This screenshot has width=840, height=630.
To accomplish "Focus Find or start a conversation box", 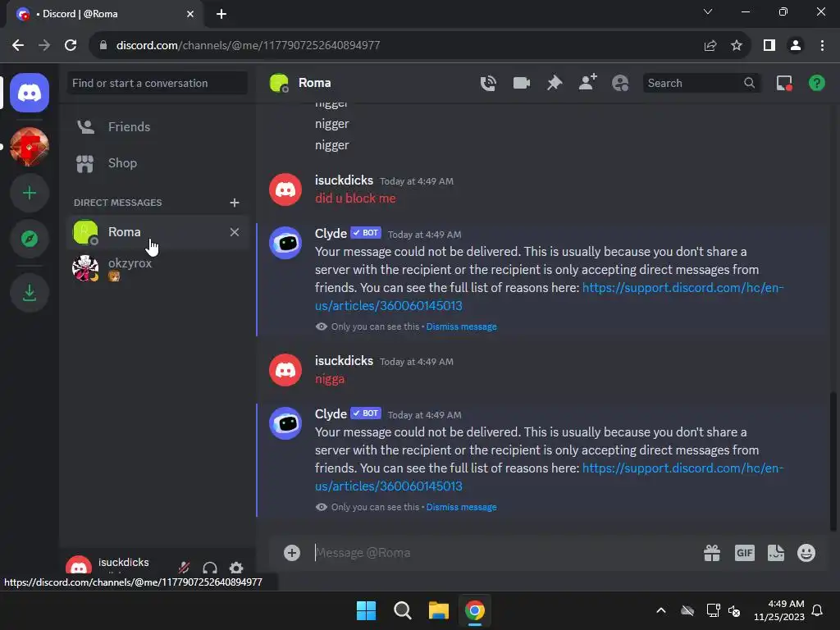I will click(x=157, y=83).
